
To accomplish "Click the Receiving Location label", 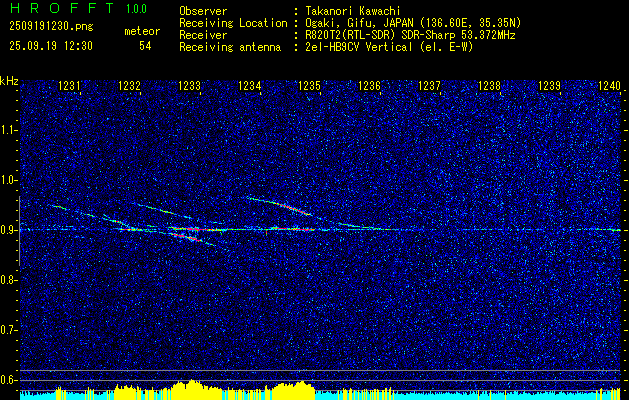I will click(x=233, y=23).
